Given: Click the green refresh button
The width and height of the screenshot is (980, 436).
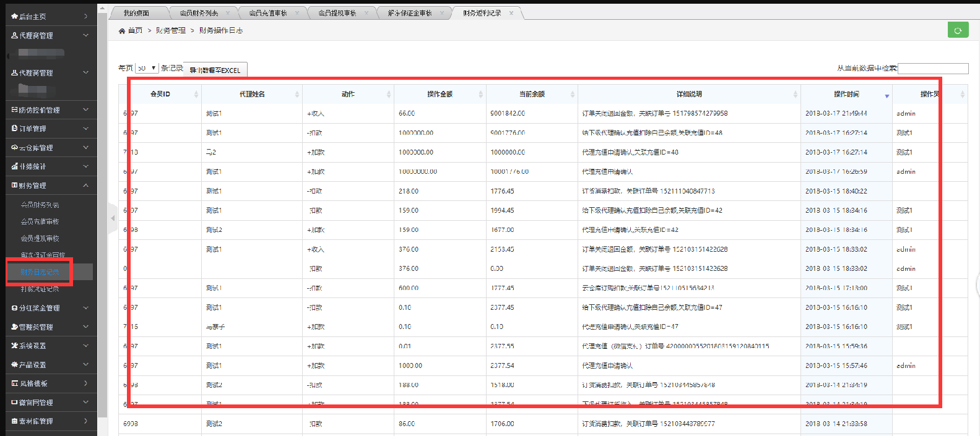Looking at the screenshot, I should pyautogui.click(x=958, y=30).
